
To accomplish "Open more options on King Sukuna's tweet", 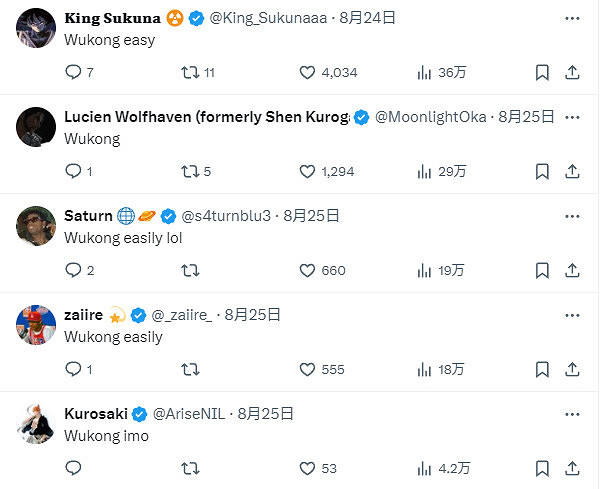I will click(572, 17).
